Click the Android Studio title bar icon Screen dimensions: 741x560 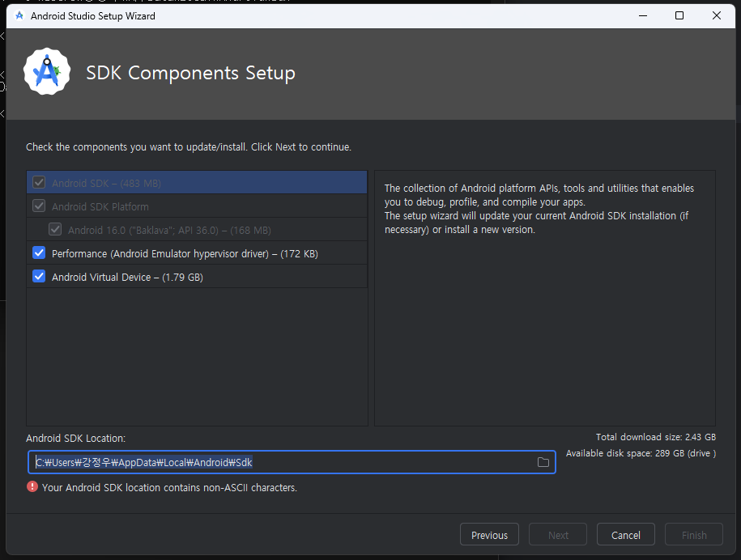pos(19,15)
